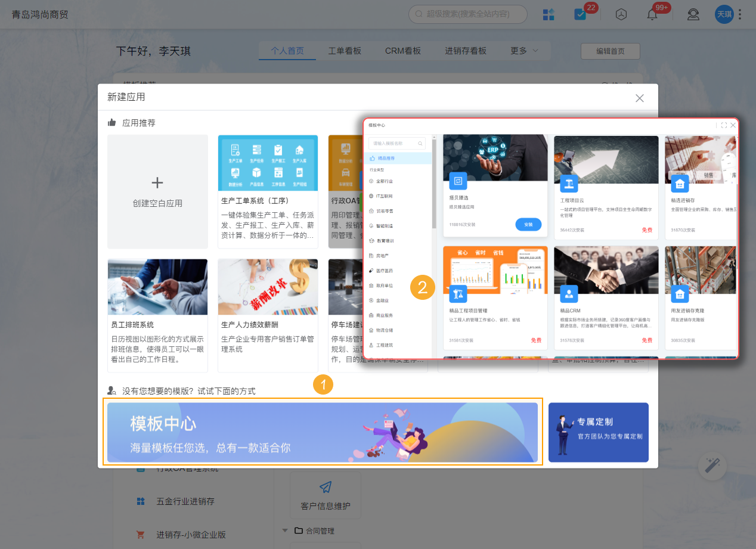Viewport: 756px width, 549px height.
Task: Click the 免费 link on 精品工程项目管理
Action: point(535,340)
